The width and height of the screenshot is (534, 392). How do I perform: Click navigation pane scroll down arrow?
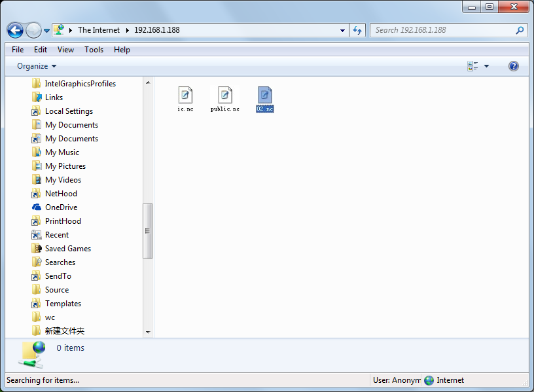click(148, 332)
